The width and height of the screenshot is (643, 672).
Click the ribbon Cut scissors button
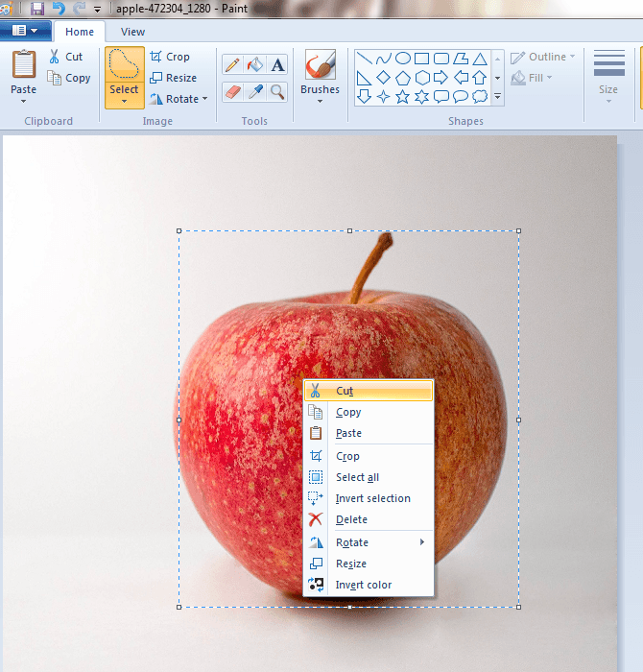(66, 57)
